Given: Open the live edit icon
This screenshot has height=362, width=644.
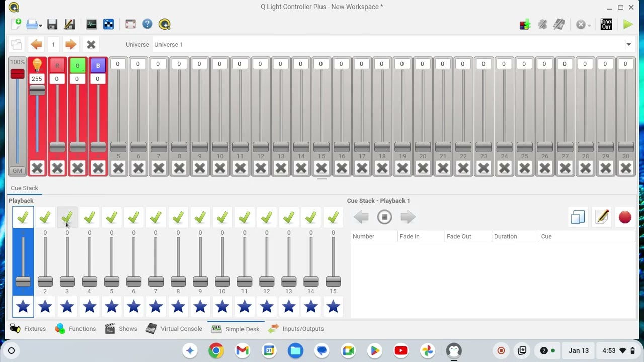Looking at the screenshot, I should click(542, 24).
